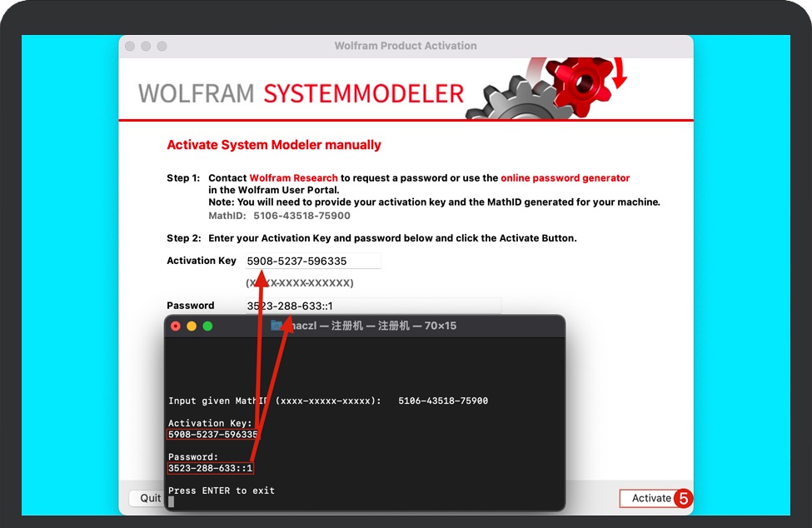The width and height of the screenshot is (812, 528).
Task: Minimize the terminal using the yellow button
Action: coord(192,326)
